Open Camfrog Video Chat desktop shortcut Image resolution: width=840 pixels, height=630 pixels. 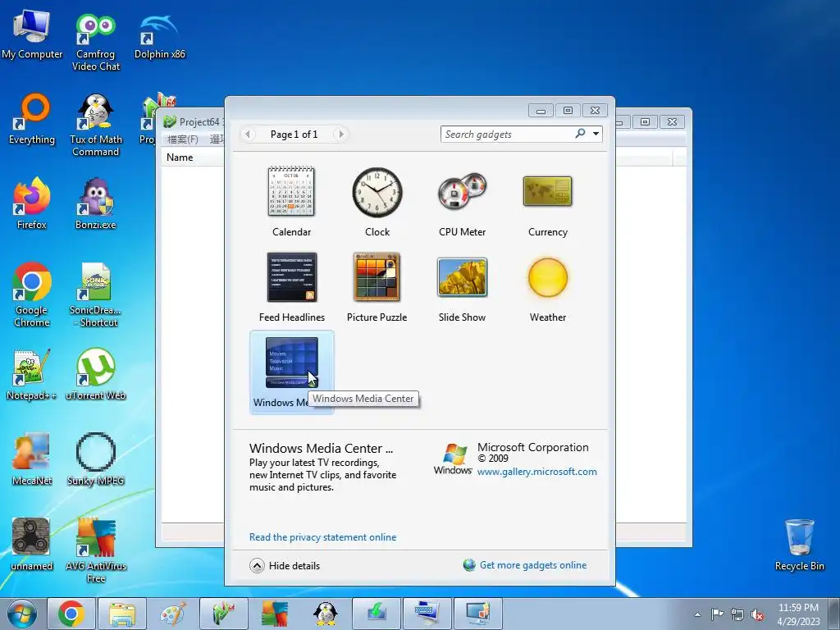click(x=95, y=43)
